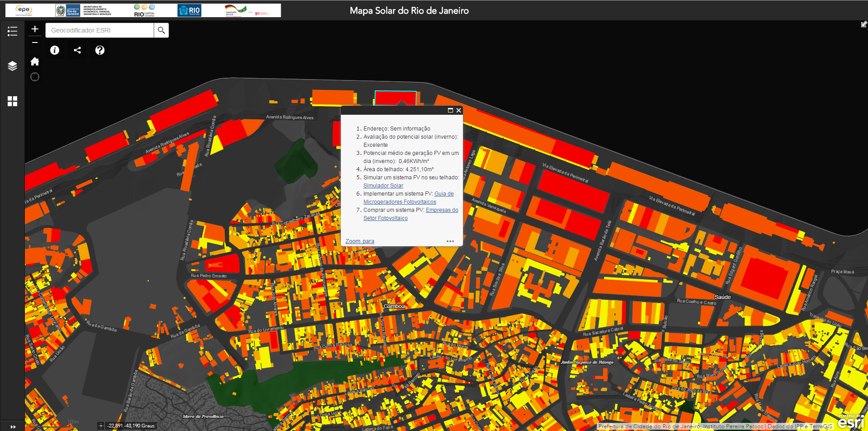Open the basemap gallery grid icon
The image size is (868, 431).
click(12, 101)
